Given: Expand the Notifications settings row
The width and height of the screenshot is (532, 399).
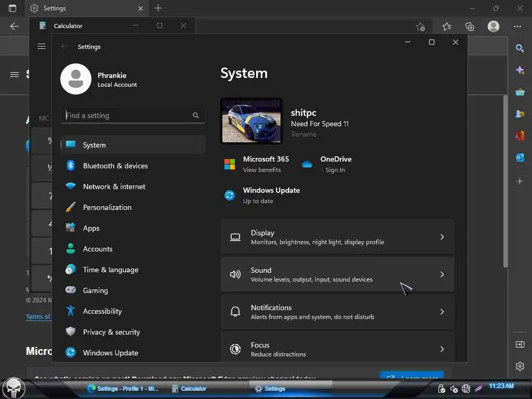Looking at the screenshot, I should tap(338, 312).
